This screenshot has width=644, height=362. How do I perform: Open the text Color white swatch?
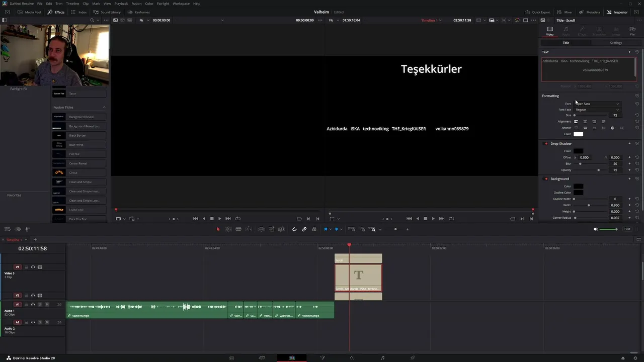[578, 134]
